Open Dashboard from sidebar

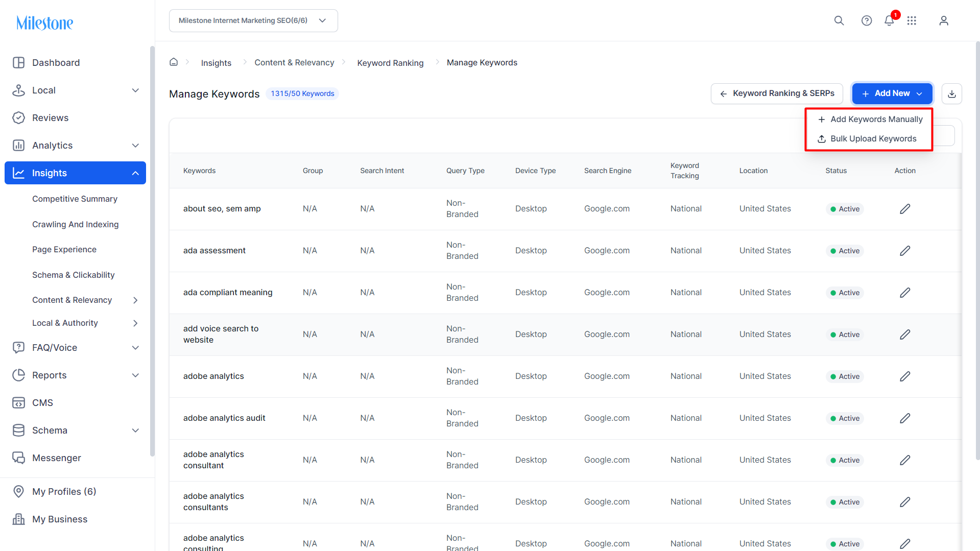75,63
